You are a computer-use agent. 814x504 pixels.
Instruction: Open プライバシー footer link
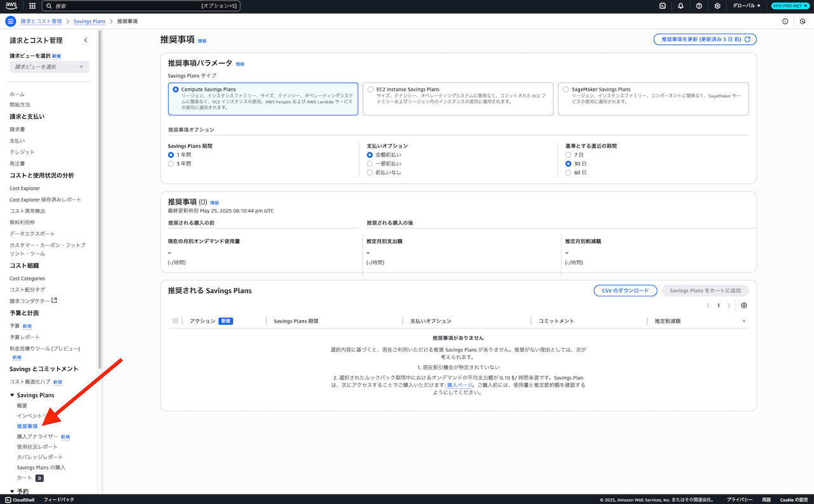pyautogui.click(x=740, y=500)
